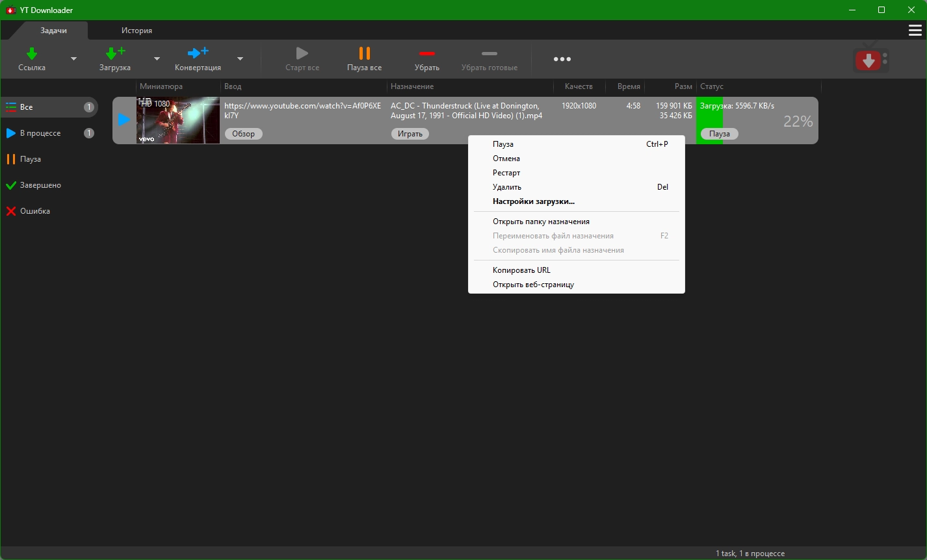Viewport: 927px width, 560px height.
Task: Filter tasks by В процессе
Action: [49, 133]
